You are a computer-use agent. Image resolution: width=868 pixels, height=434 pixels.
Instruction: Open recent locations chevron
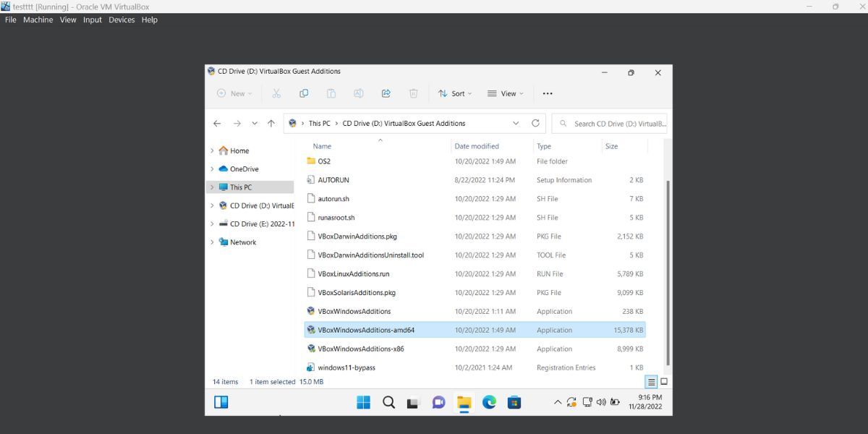click(x=255, y=124)
